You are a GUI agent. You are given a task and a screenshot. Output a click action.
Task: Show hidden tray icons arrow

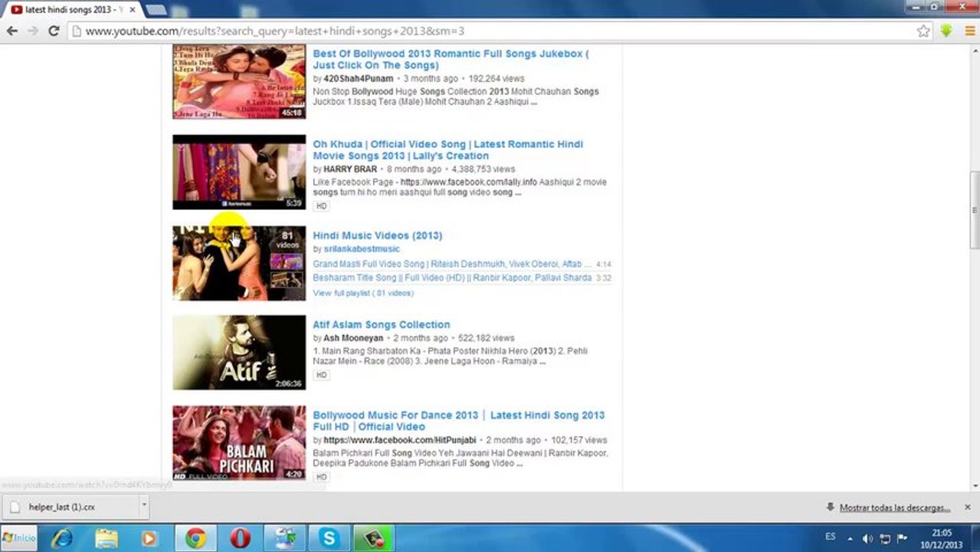coord(850,538)
